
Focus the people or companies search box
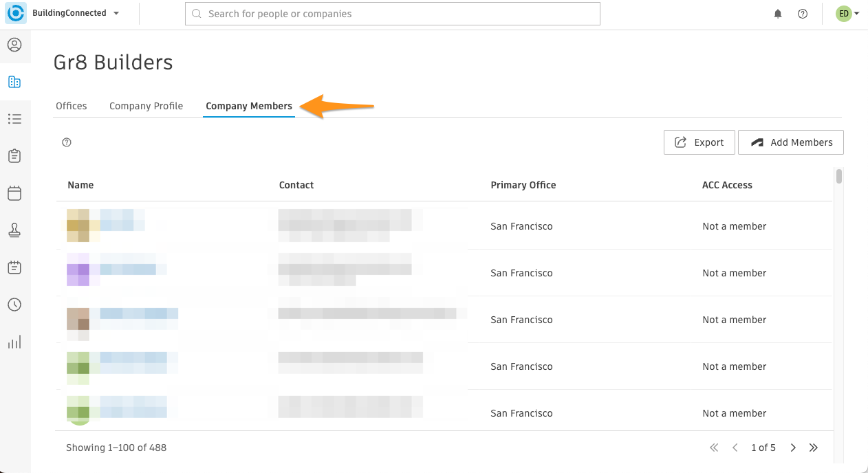[393, 14]
